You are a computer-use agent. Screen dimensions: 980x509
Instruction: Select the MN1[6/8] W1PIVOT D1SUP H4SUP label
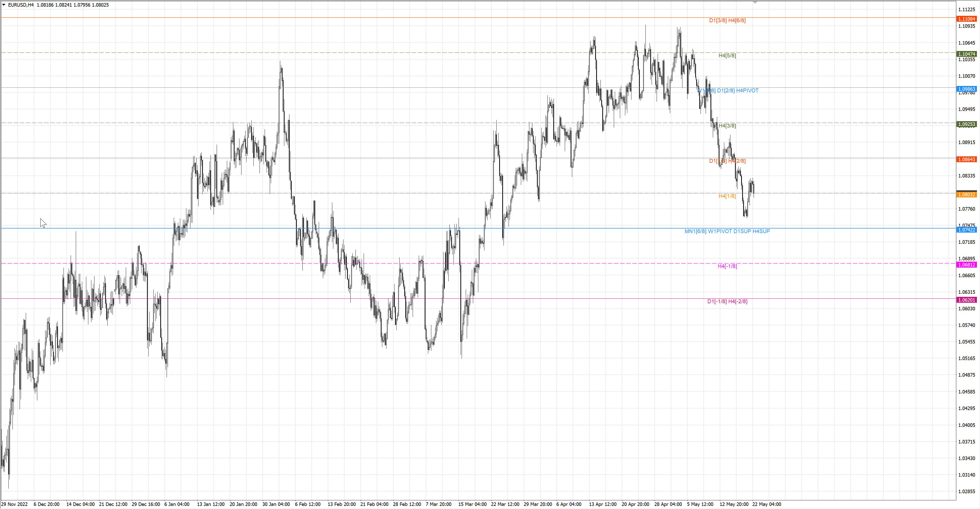(727, 231)
